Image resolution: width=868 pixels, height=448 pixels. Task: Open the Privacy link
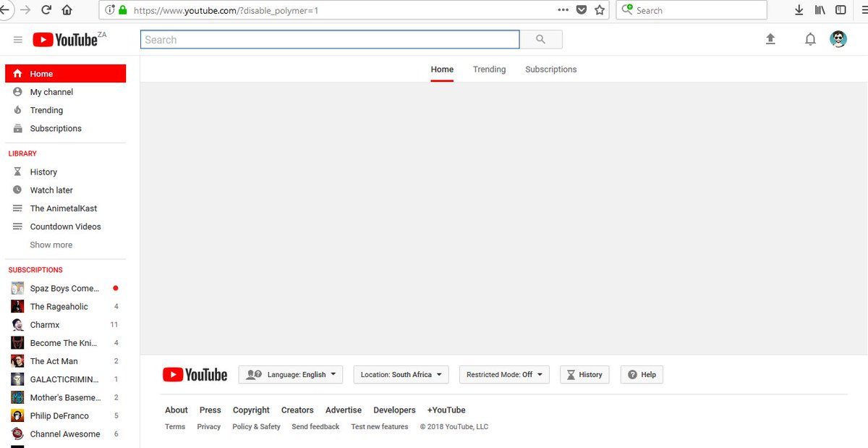tap(209, 426)
